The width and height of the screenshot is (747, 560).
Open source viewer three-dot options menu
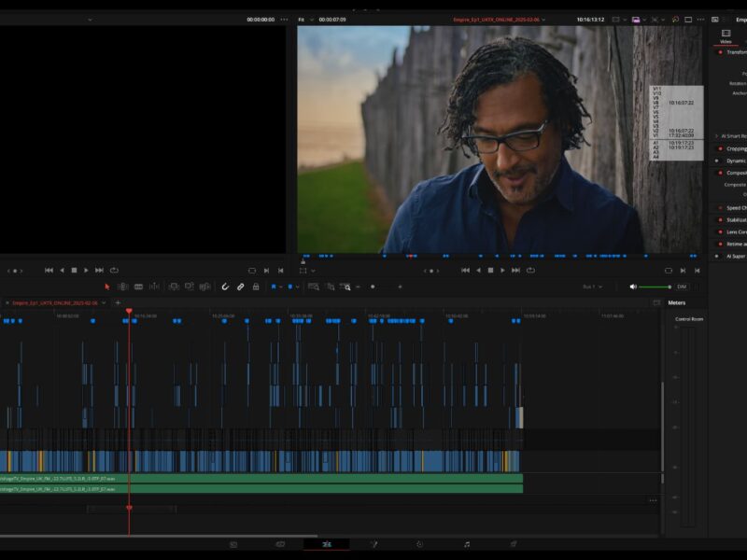click(x=285, y=20)
